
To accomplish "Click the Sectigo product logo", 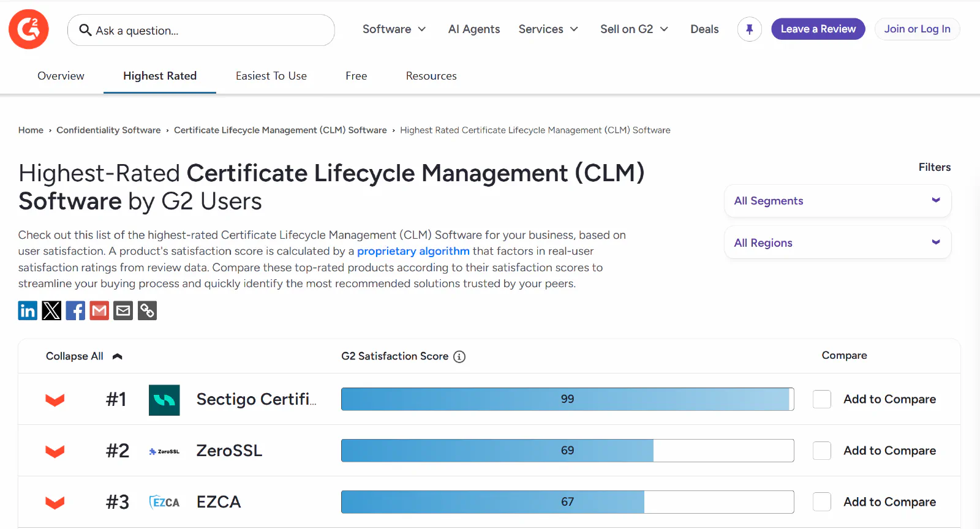I will pos(164,400).
